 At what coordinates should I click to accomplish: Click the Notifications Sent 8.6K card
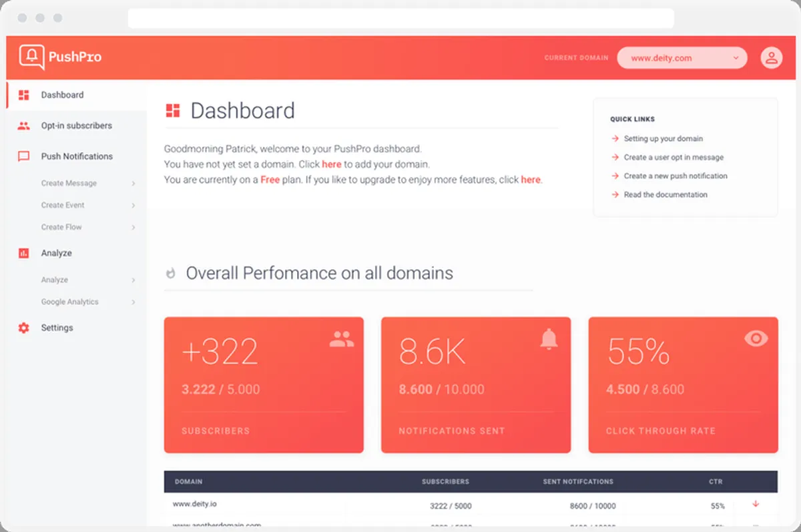(x=476, y=385)
